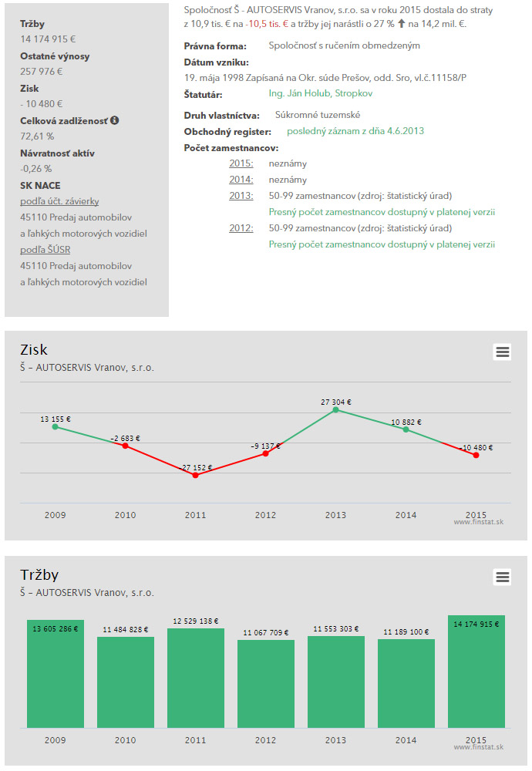Click the red -10,5 tis. € loss text
Viewport: 532px width, 771px height.
267,24
